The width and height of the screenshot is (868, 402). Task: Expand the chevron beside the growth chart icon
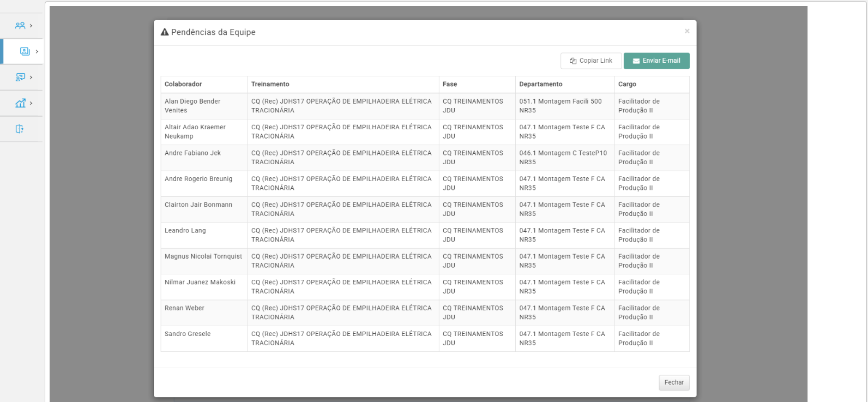[x=31, y=103]
